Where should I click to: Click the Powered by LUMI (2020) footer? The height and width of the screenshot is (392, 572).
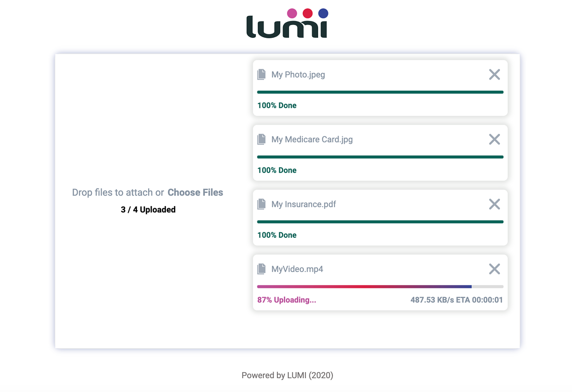click(x=288, y=375)
